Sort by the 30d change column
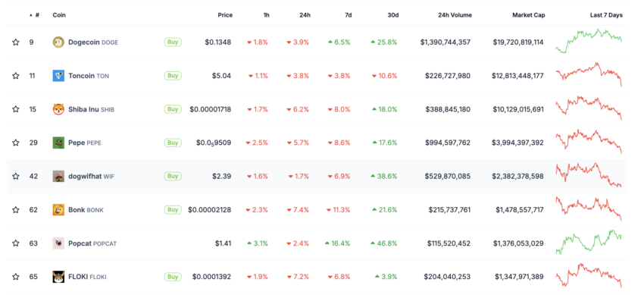The height and width of the screenshot is (295, 644). tap(394, 15)
